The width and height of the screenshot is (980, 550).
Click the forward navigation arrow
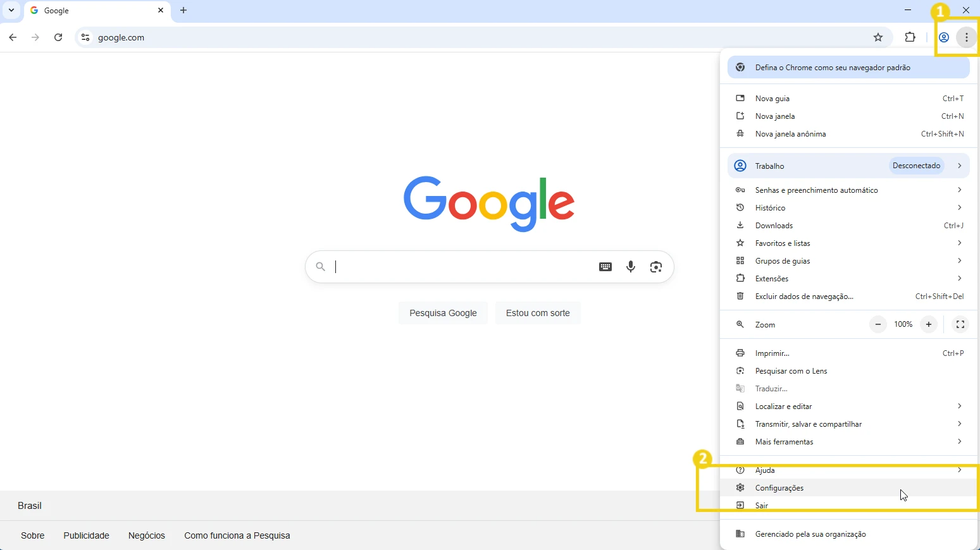pos(35,37)
